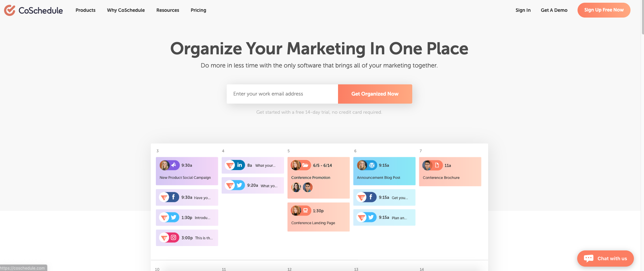
Task: Click the Get A Demo link
Action: [554, 10]
